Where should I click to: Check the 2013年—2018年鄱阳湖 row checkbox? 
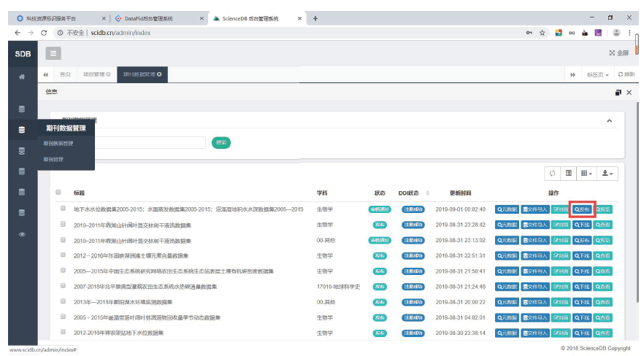(x=63, y=301)
